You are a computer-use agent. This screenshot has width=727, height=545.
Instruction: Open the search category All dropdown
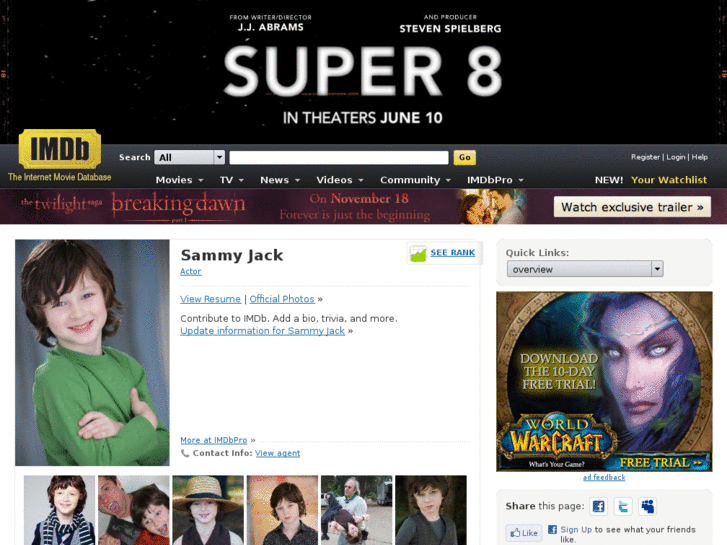coord(190,157)
